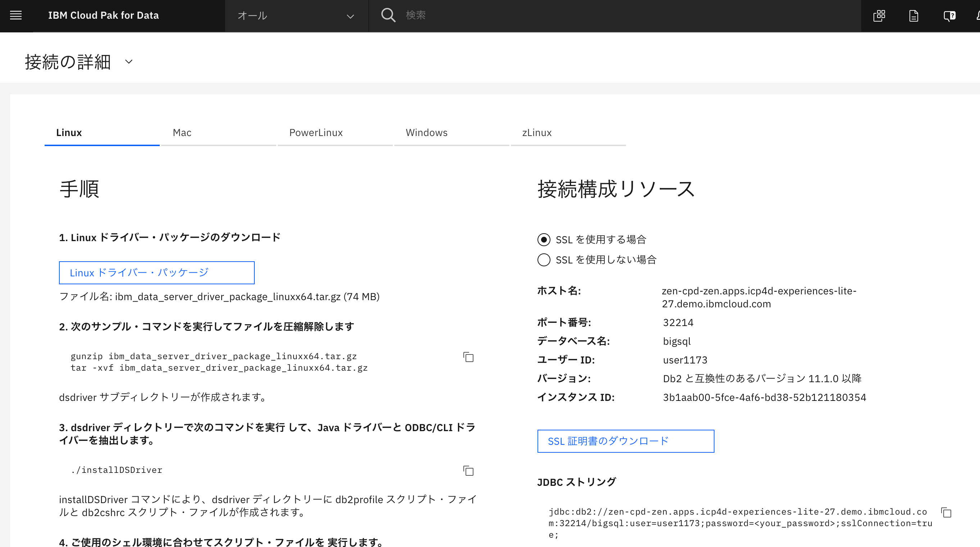This screenshot has width=980, height=547.
Task: Copy the JDBC string
Action: (947, 512)
